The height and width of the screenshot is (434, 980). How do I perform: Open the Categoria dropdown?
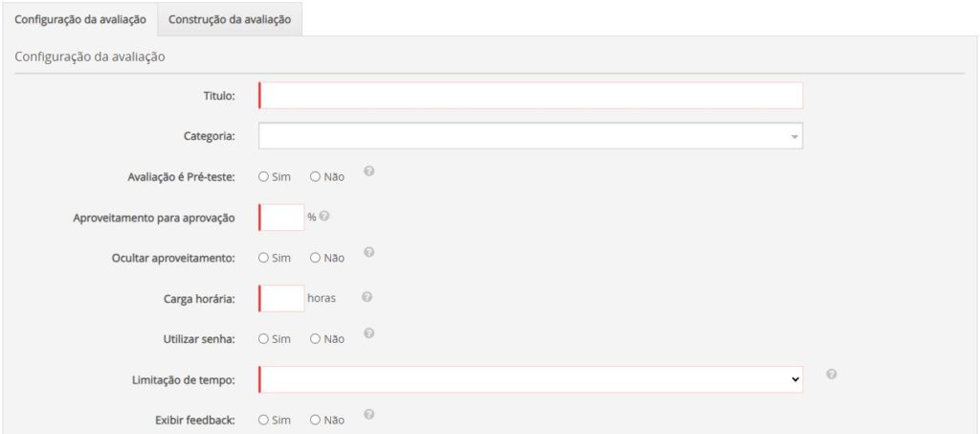pyautogui.click(x=530, y=137)
